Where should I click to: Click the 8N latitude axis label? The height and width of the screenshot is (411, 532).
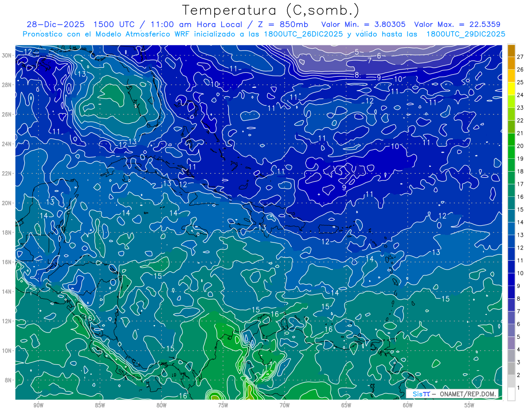tap(8, 380)
